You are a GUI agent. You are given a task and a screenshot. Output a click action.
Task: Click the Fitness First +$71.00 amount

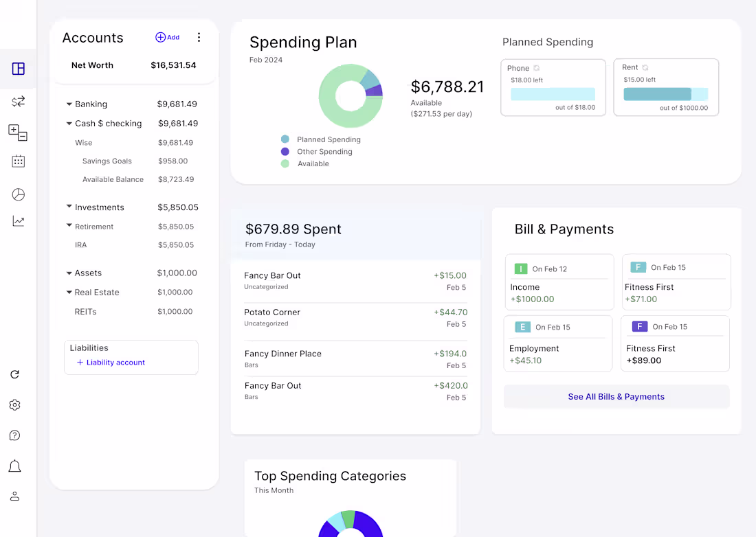[x=641, y=299]
